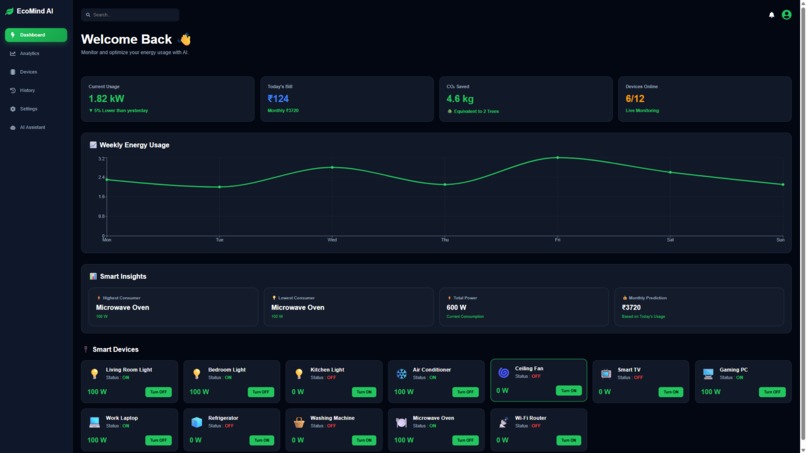Click the Smart TV icon
This screenshot has width=806, height=453.
606,374
